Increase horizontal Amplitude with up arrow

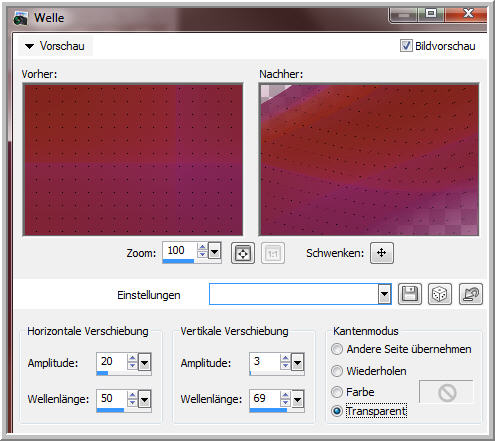pos(132,358)
